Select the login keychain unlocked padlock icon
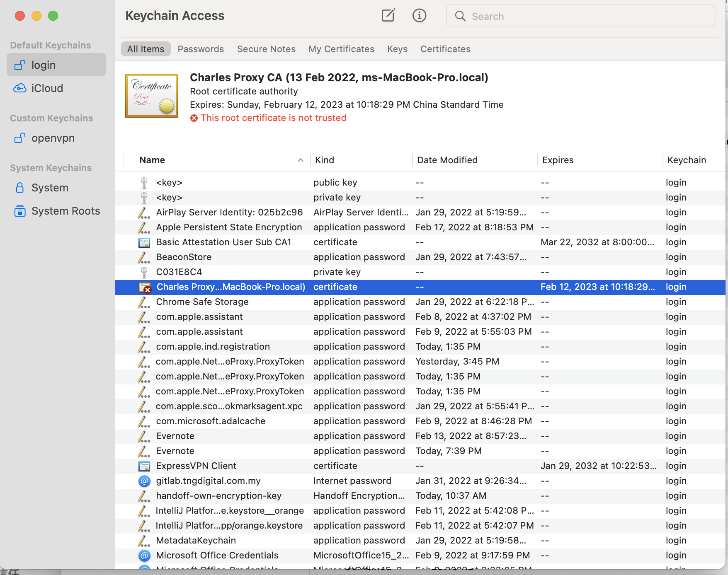The height and width of the screenshot is (575, 728). tap(20, 65)
